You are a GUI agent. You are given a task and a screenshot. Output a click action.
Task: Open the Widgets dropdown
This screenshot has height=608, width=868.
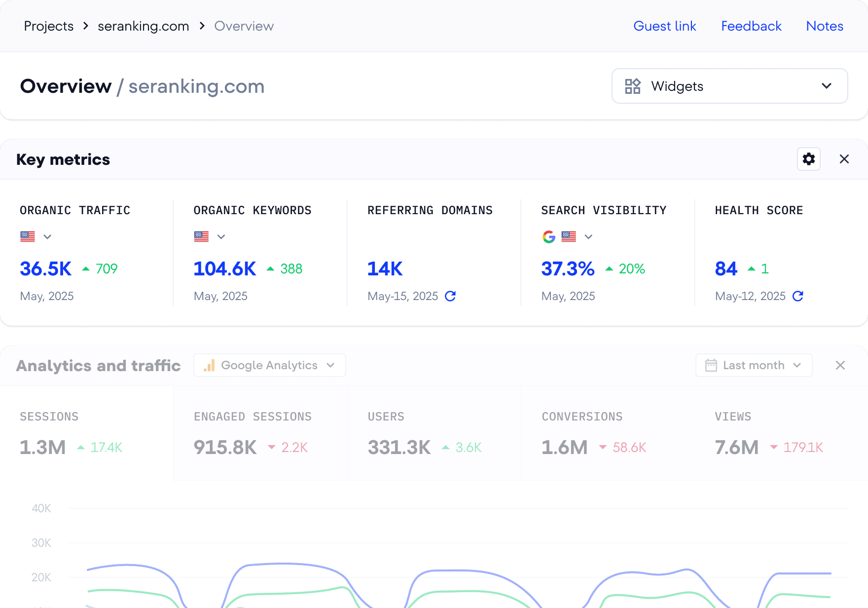pos(729,86)
